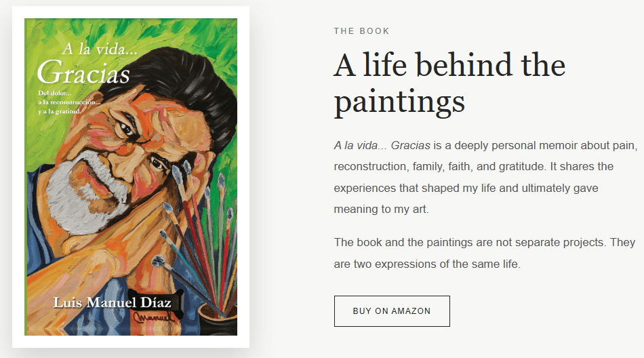Viewport: 644px width, 358px height.
Task: Click the phrase 'meaning to my art.'
Action: click(381, 210)
